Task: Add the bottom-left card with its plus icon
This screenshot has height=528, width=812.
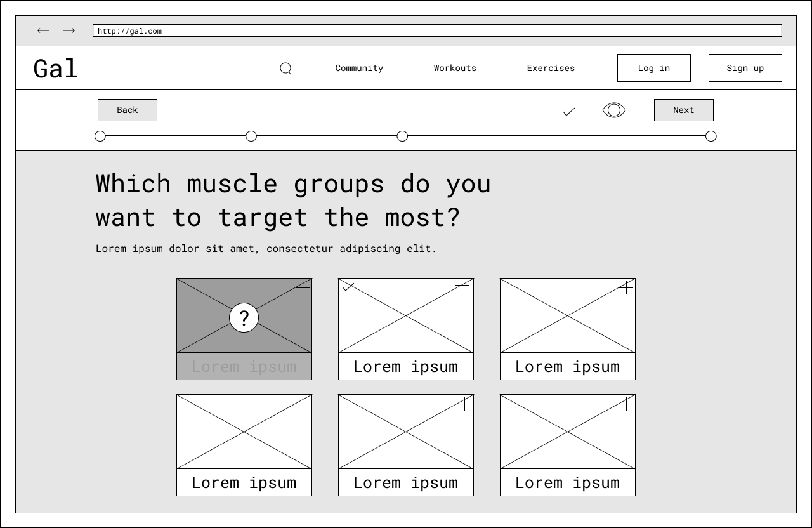Action: pyautogui.click(x=303, y=404)
